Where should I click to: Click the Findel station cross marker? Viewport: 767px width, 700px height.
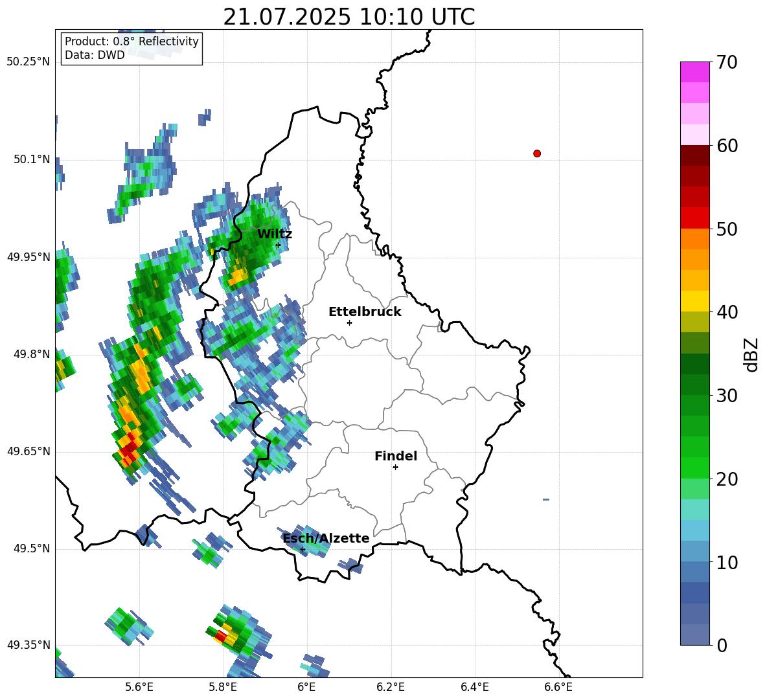click(x=395, y=468)
